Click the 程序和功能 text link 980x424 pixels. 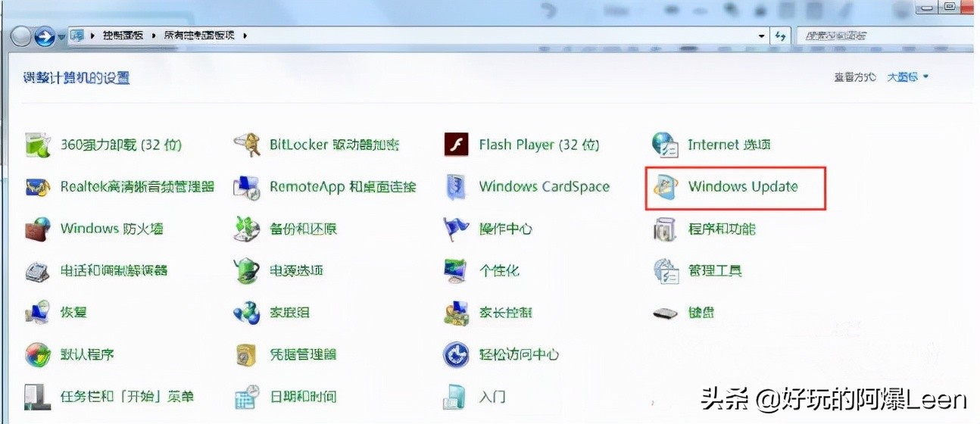(722, 228)
